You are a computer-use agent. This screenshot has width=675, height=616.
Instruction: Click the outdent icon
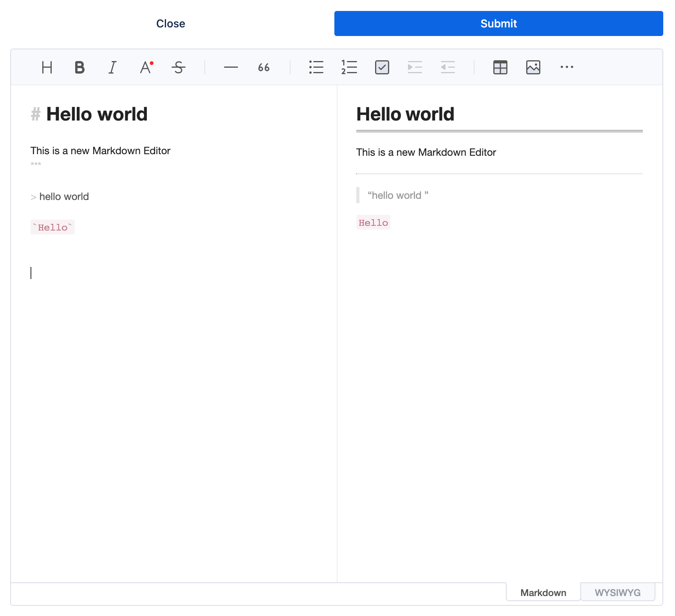(448, 67)
